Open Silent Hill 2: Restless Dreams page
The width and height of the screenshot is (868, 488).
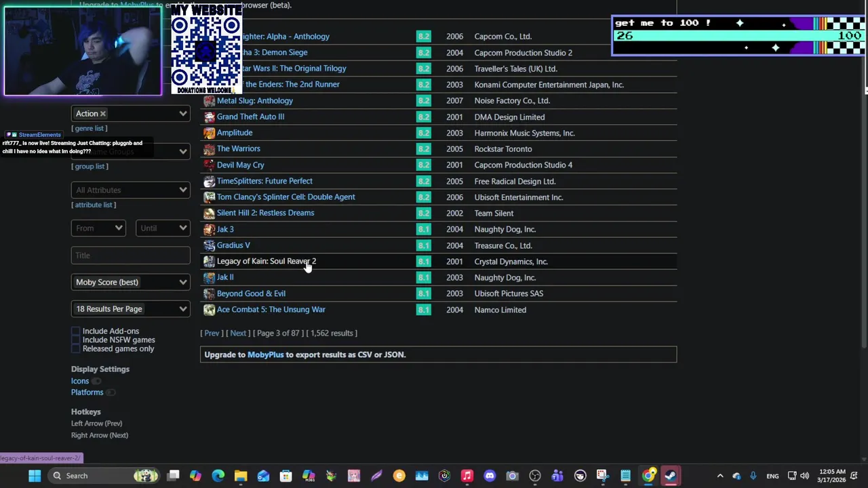coord(265,213)
